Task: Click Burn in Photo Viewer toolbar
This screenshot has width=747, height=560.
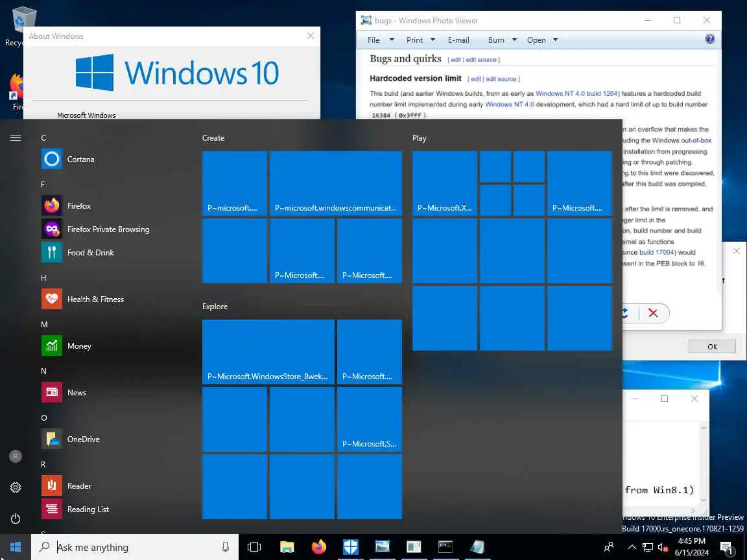Action: [496, 40]
